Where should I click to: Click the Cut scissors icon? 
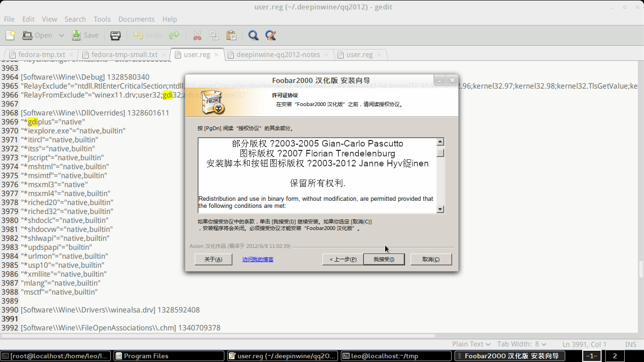click(197, 35)
